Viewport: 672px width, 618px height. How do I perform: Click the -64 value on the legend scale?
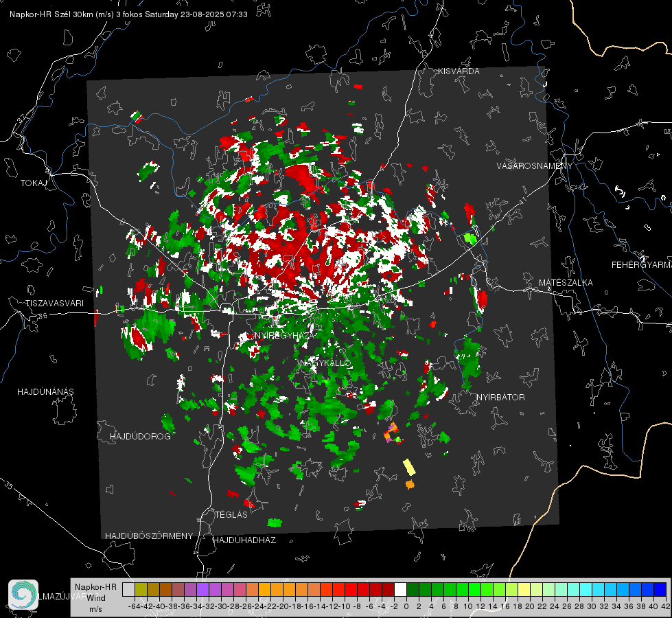(x=134, y=606)
